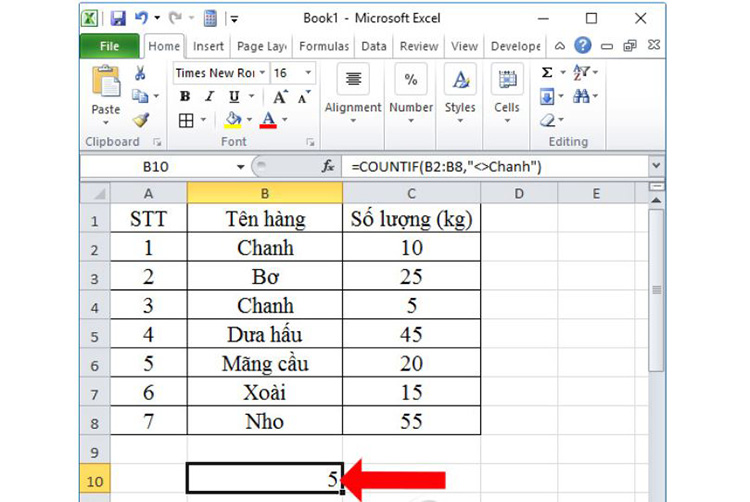
Task: Select row 5 header
Action: click(95, 335)
